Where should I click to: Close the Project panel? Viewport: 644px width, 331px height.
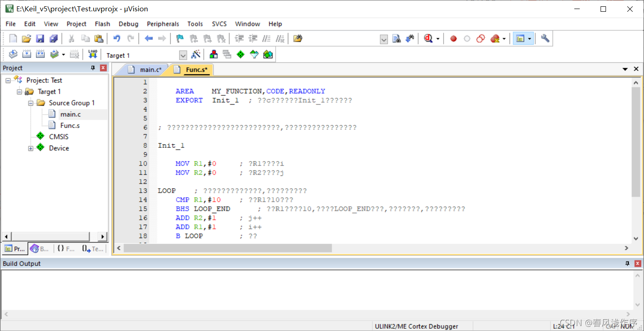(x=103, y=68)
